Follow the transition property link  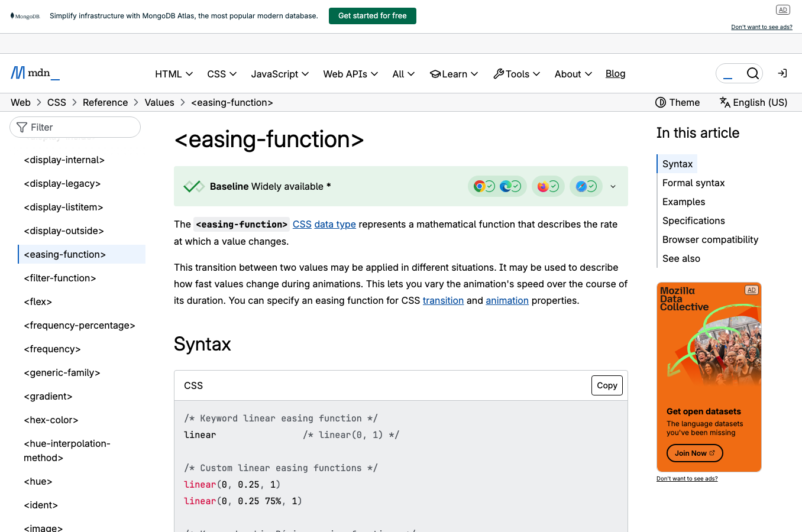click(443, 300)
